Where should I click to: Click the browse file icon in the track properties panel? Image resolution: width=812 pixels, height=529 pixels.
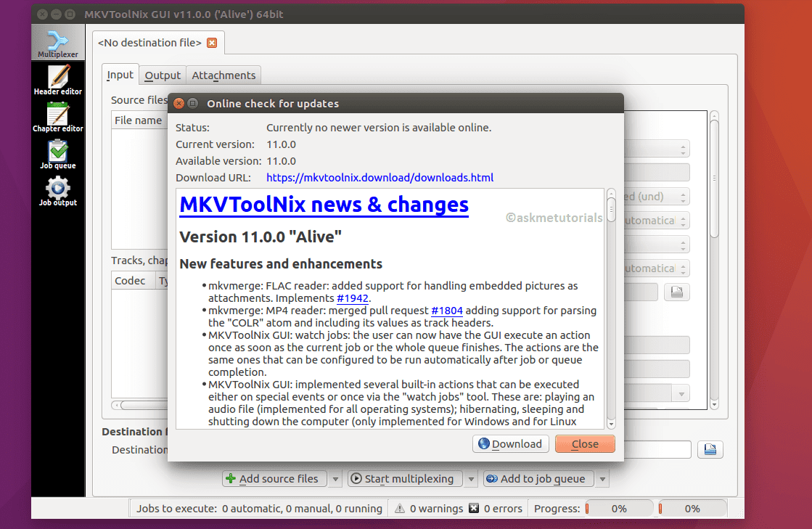point(677,292)
